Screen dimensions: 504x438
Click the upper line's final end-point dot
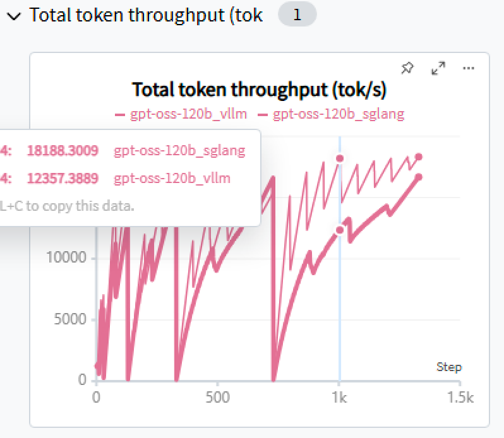tap(418, 157)
